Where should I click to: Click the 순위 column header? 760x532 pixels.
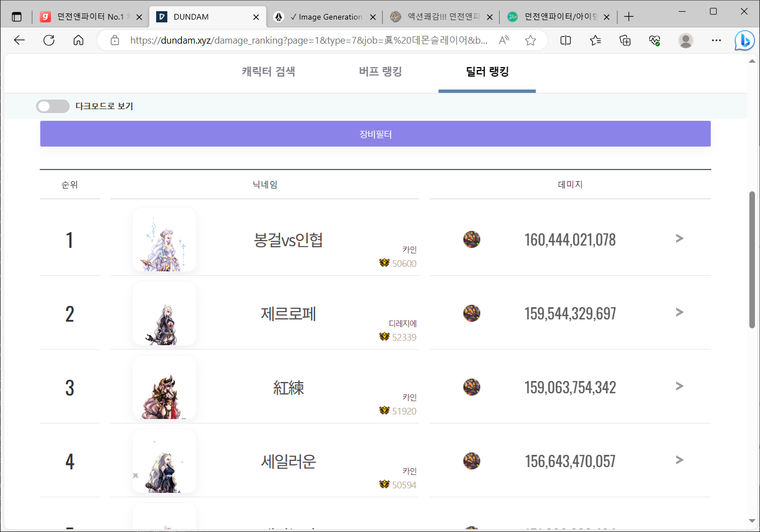click(69, 185)
